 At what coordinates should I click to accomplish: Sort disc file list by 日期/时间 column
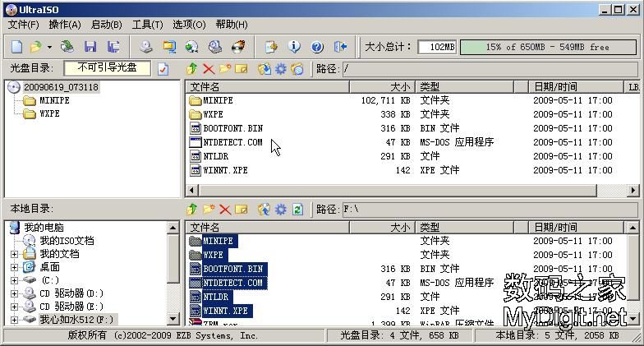pyautogui.click(x=576, y=87)
